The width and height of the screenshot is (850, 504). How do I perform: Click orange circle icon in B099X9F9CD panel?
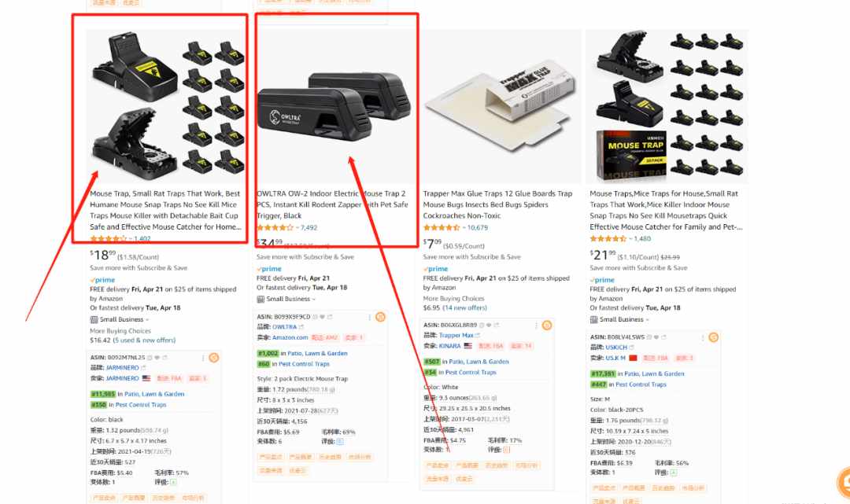(381, 317)
